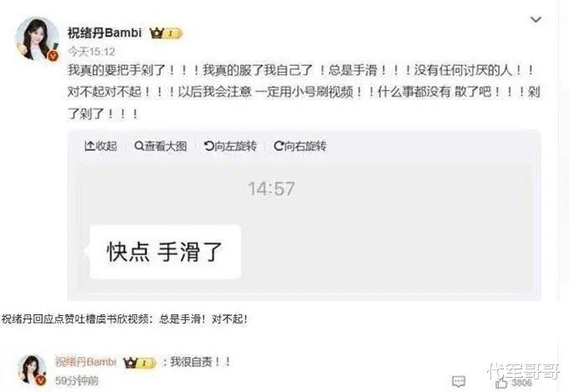Collapse the image with 收起

pos(100,146)
